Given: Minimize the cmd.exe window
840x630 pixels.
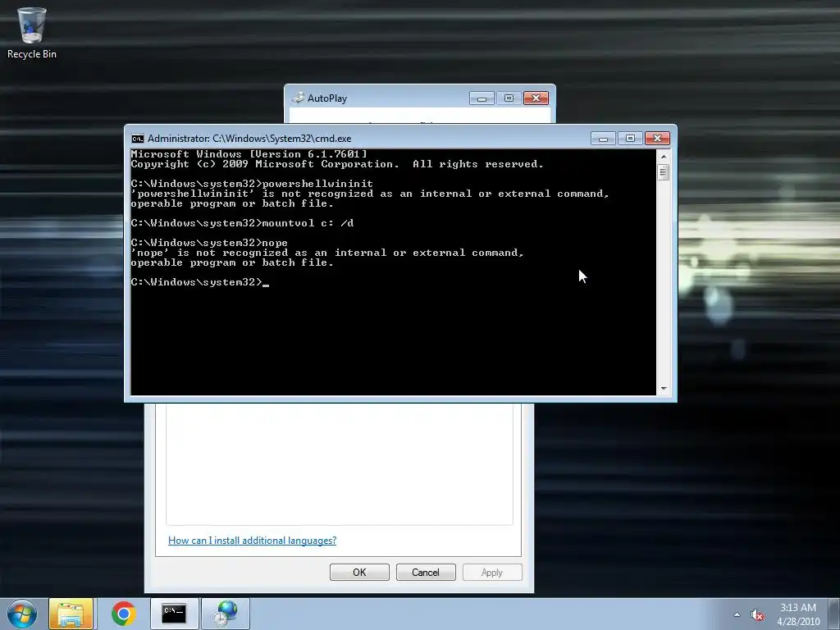Looking at the screenshot, I should tap(603, 139).
